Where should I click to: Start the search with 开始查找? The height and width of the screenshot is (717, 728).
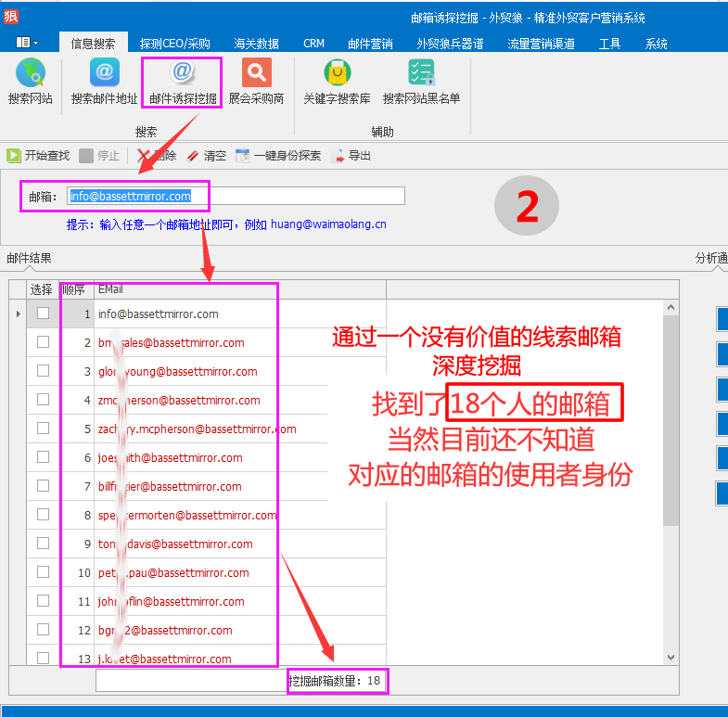[x=39, y=156]
